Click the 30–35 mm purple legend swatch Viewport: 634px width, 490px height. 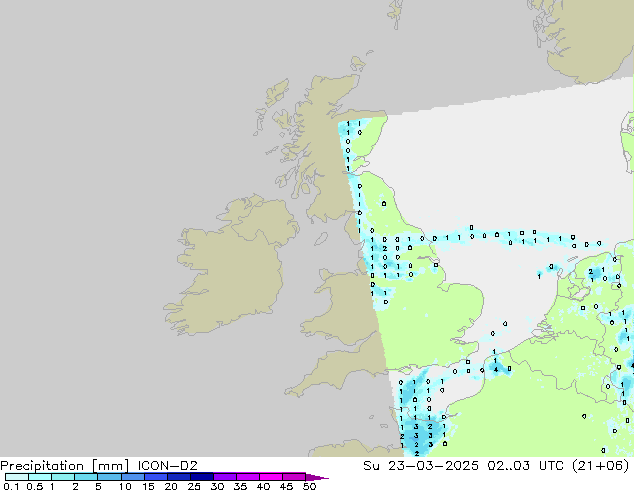(x=225, y=477)
